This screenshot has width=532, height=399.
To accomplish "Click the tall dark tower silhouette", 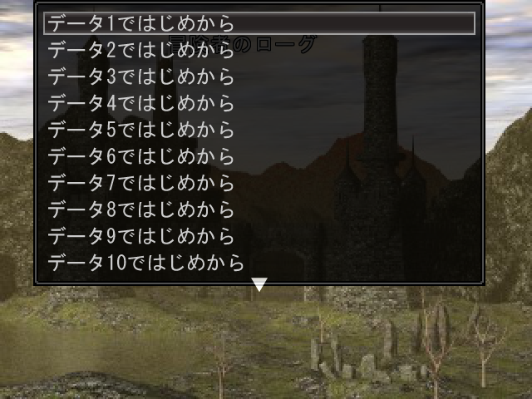I will 380,101.
